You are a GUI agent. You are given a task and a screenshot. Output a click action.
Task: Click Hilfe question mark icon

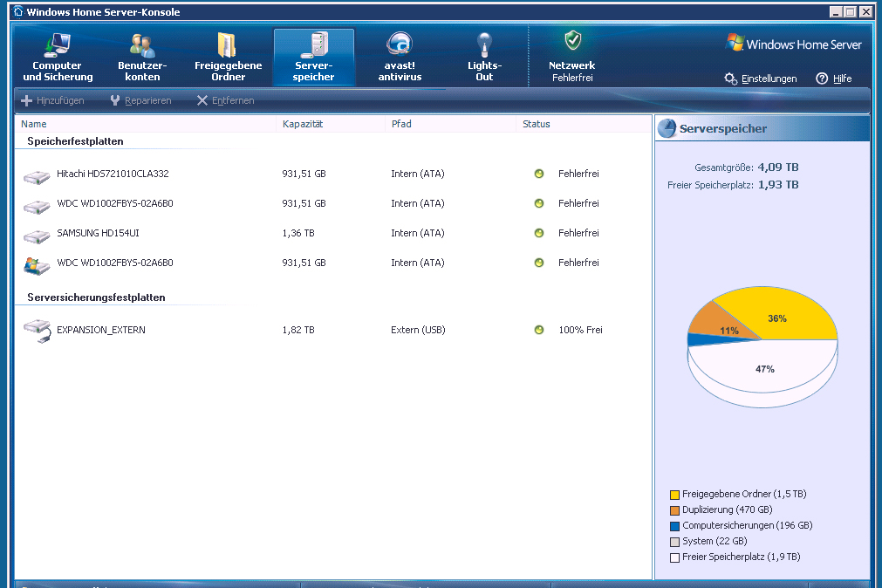click(x=822, y=79)
